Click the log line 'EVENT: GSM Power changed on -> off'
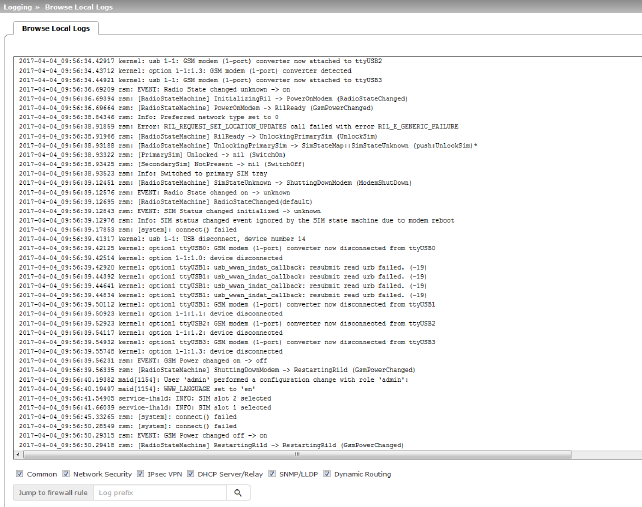The width and height of the screenshot is (642, 507). pos(143,361)
